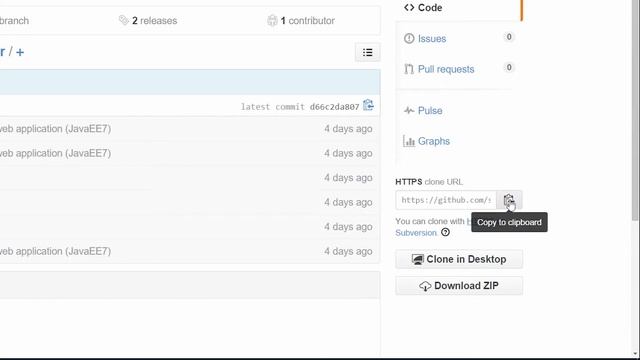View the 2 releases link
This screenshot has width=640, height=360.
click(154, 21)
